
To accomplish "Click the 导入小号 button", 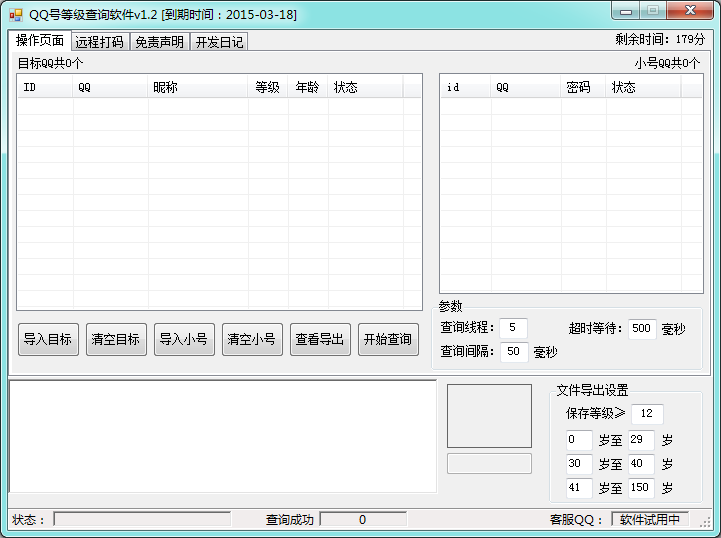I will click(184, 339).
